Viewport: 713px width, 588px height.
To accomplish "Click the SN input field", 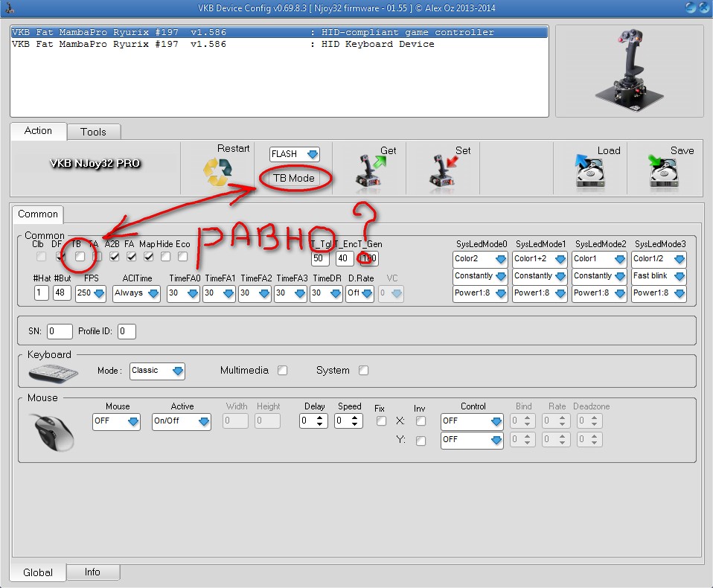I will (x=60, y=331).
